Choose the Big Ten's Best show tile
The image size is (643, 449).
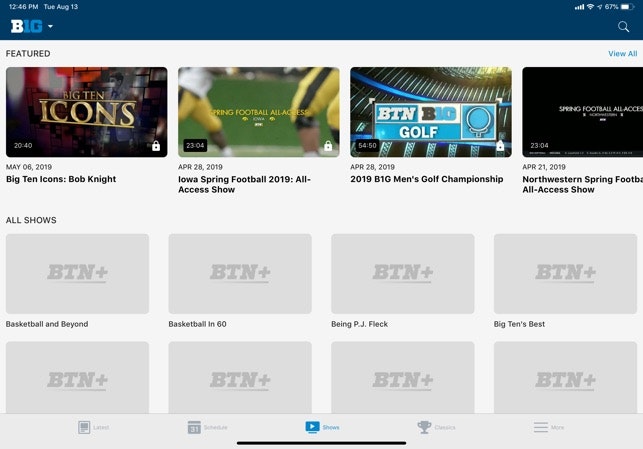(567, 274)
